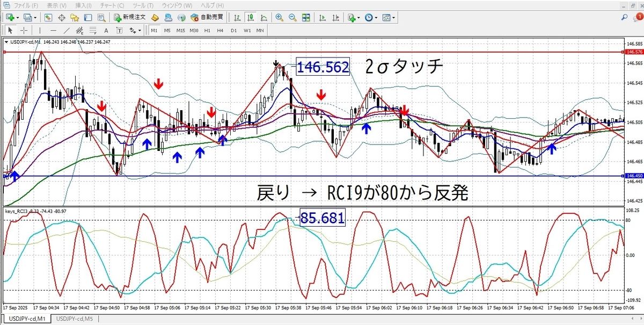Expand the dropdown arrow next to Profiles
Screen dimensions: 644x325
35,17
